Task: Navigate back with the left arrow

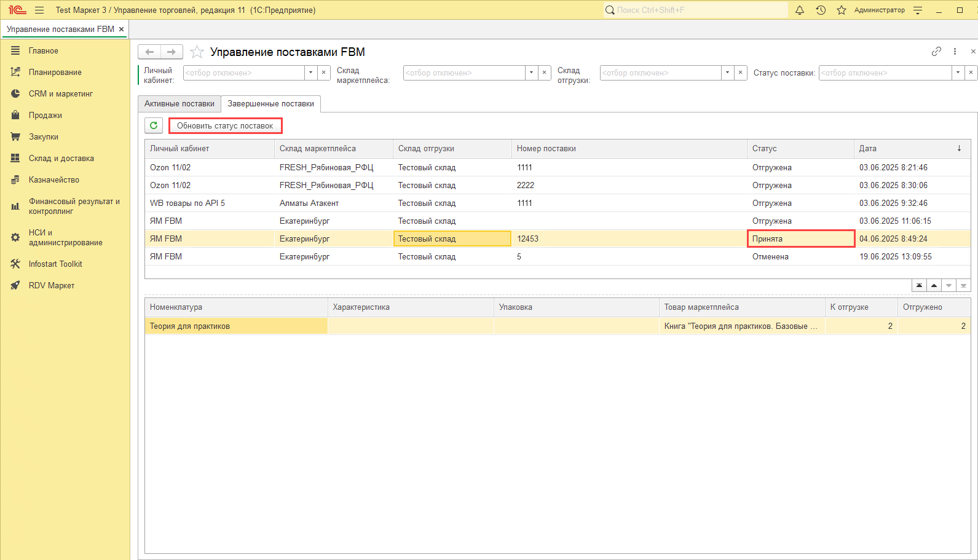Action: [x=149, y=52]
